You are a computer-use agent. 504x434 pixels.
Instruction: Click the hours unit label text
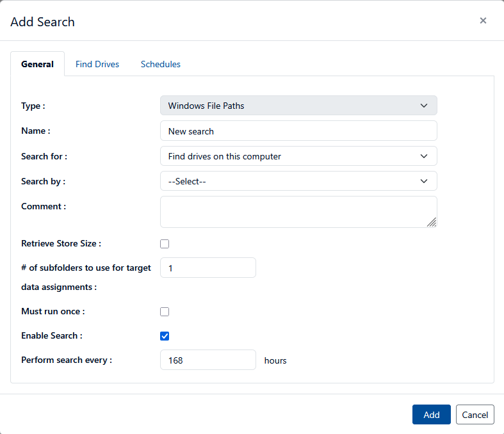(x=275, y=360)
